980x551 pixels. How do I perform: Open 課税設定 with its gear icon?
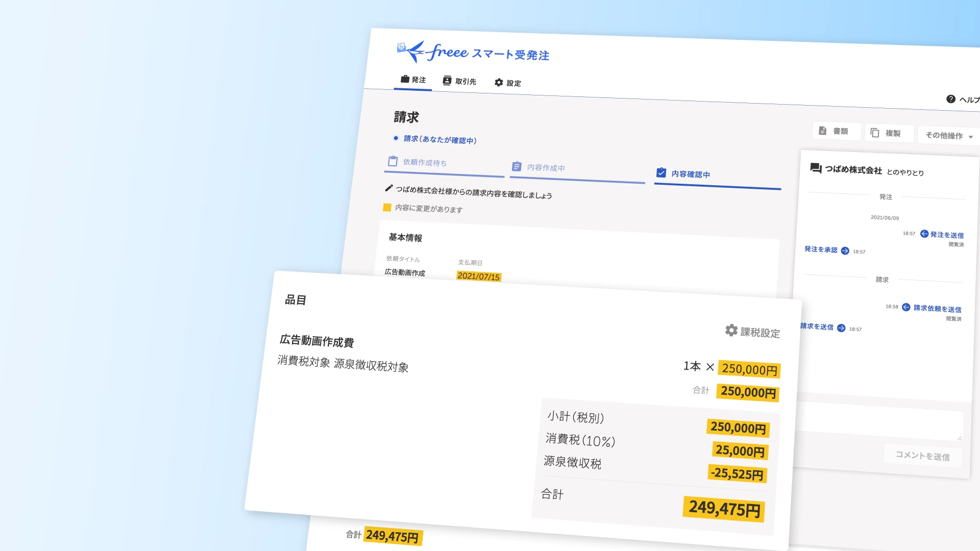click(x=731, y=330)
